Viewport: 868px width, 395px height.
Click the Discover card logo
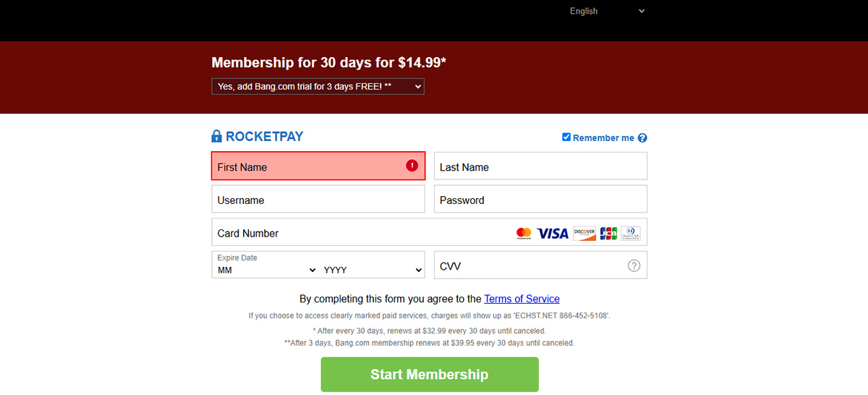584,233
